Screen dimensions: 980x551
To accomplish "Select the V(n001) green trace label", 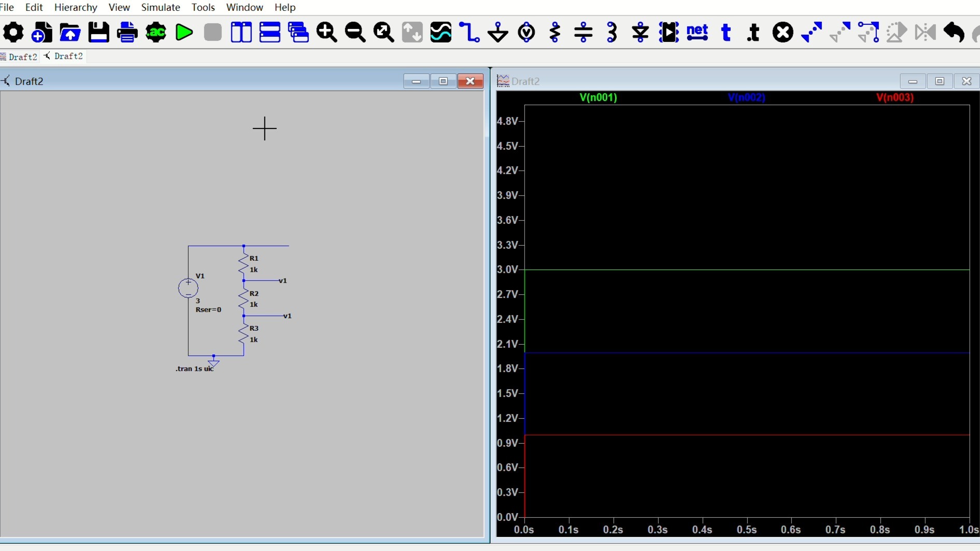I will coord(599,97).
